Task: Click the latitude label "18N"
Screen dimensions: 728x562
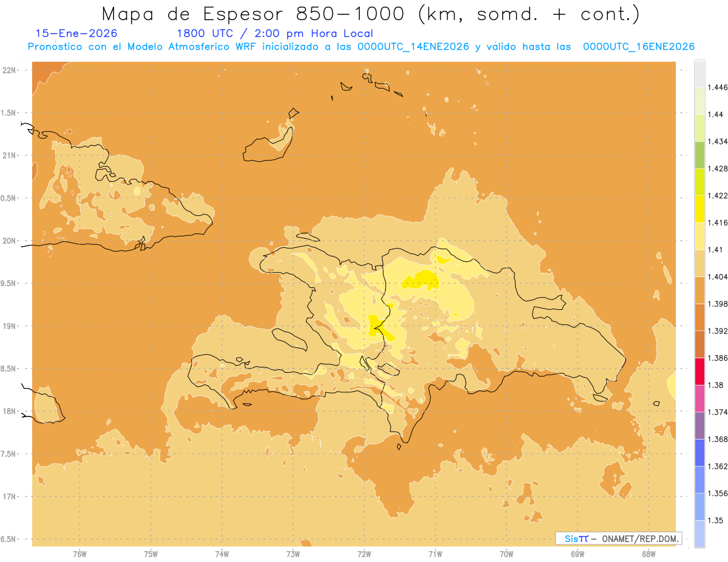Action: click(x=9, y=412)
